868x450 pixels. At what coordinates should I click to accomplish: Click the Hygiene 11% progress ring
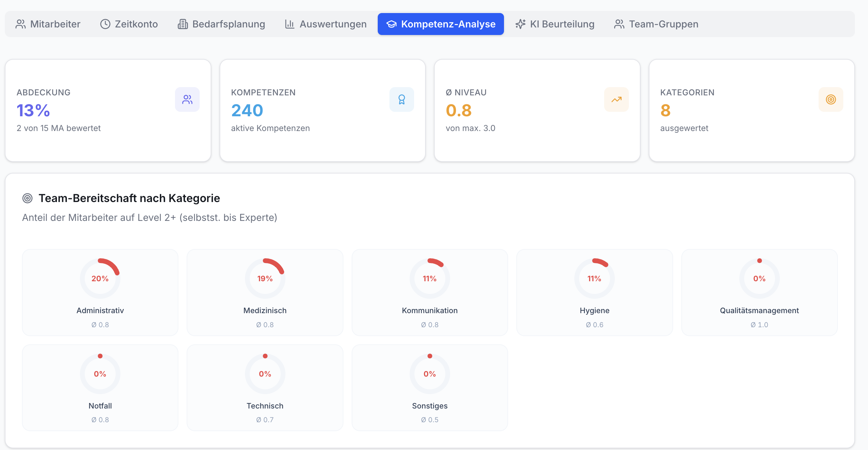coord(595,279)
